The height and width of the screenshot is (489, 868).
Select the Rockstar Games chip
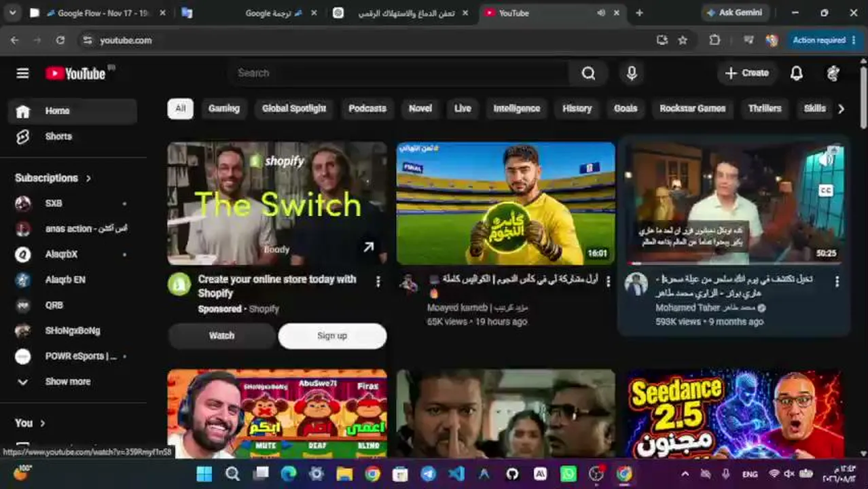[x=692, y=109]
